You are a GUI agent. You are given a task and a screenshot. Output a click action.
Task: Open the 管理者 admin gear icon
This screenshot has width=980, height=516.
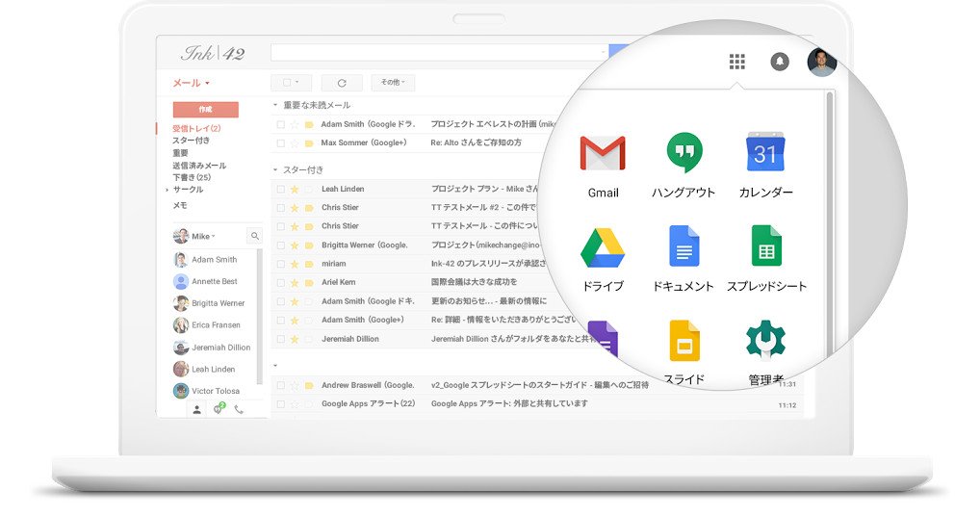(x=765, y=341)
